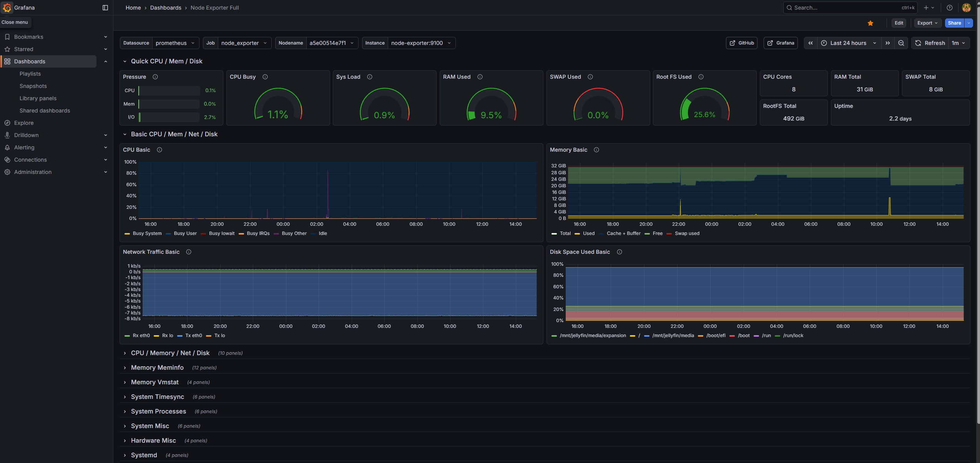Open Connections in the sidebar

coord(30,160)
